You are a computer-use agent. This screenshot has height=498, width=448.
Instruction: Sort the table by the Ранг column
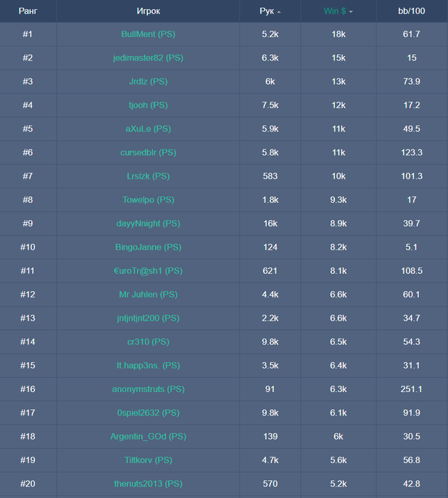[x=28, y=11]
